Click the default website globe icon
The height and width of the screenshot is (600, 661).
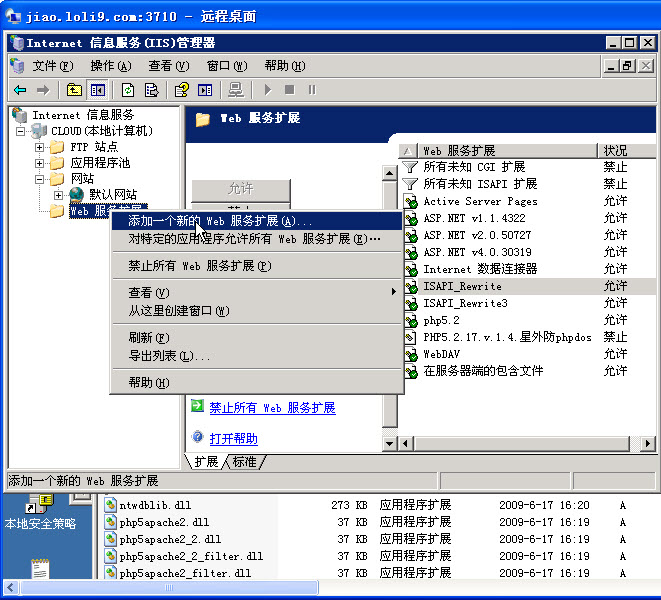pyautogui.click(x=76, y=194)
